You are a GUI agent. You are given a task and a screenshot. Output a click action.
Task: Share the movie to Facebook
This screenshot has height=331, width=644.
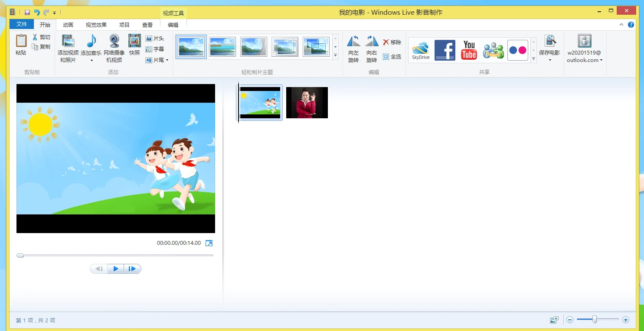pos(445,50)
